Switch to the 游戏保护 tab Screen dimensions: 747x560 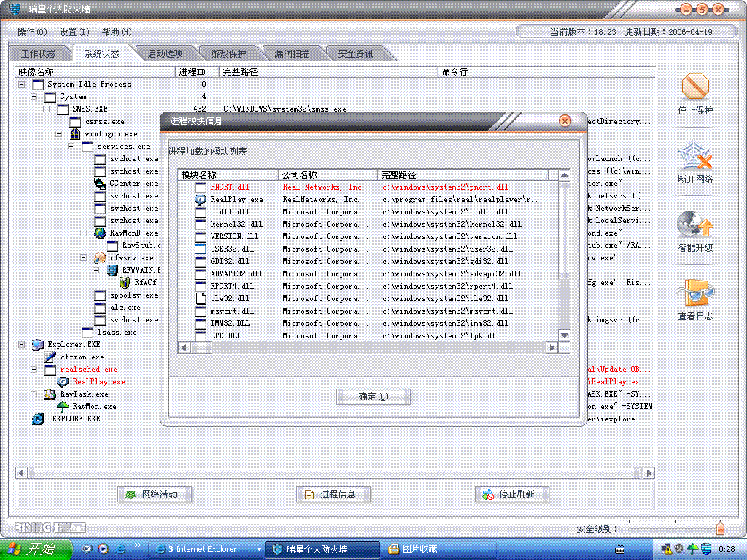tap(228, 54)
